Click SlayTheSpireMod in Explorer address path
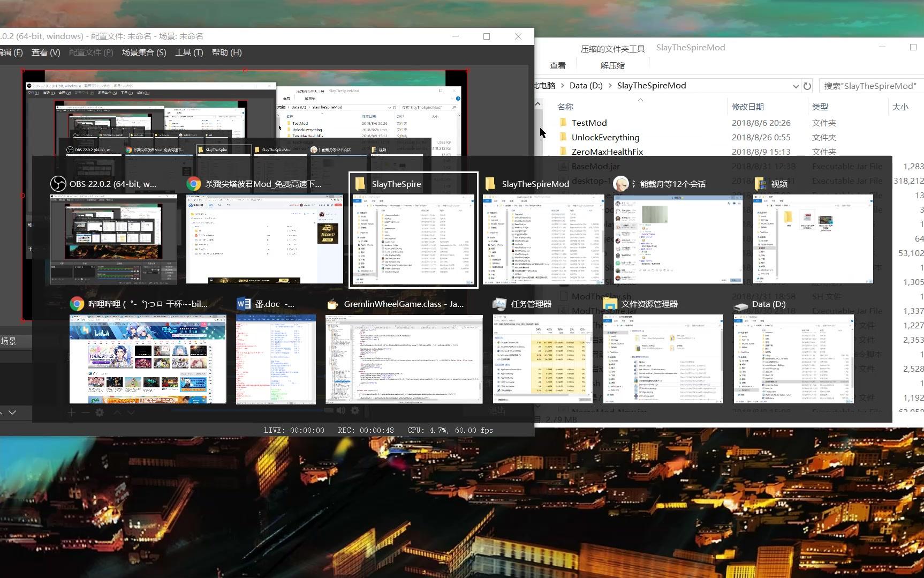Viewport: 924px width, 578px height. click(652, 85)
